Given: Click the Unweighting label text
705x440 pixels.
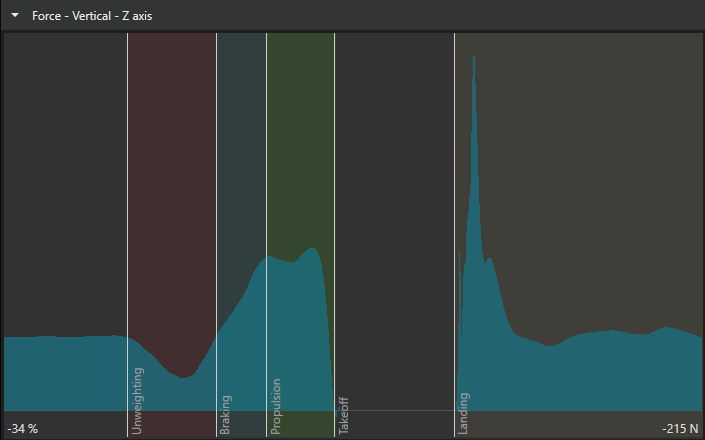Looking at the screenshot, I should [x=138, y=401].
